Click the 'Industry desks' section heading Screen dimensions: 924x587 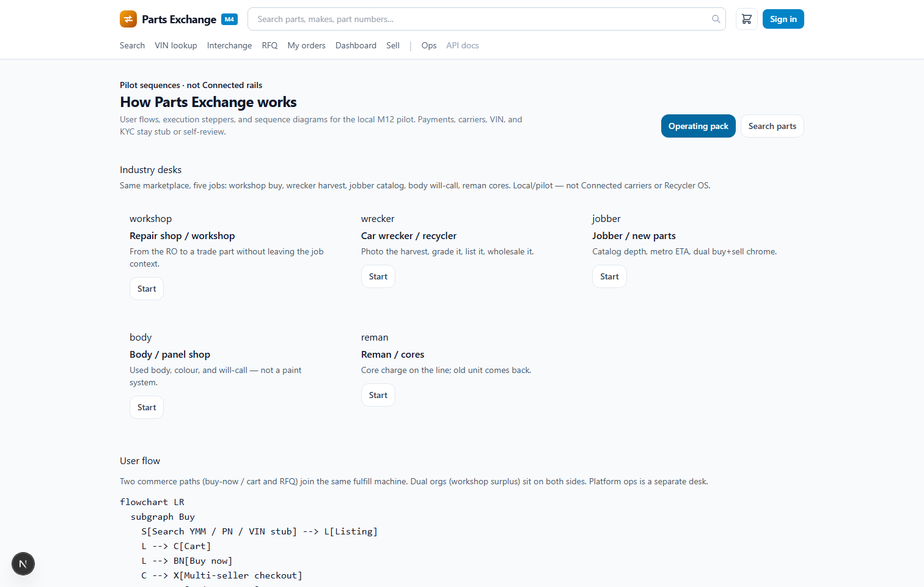tap(150, 169)
